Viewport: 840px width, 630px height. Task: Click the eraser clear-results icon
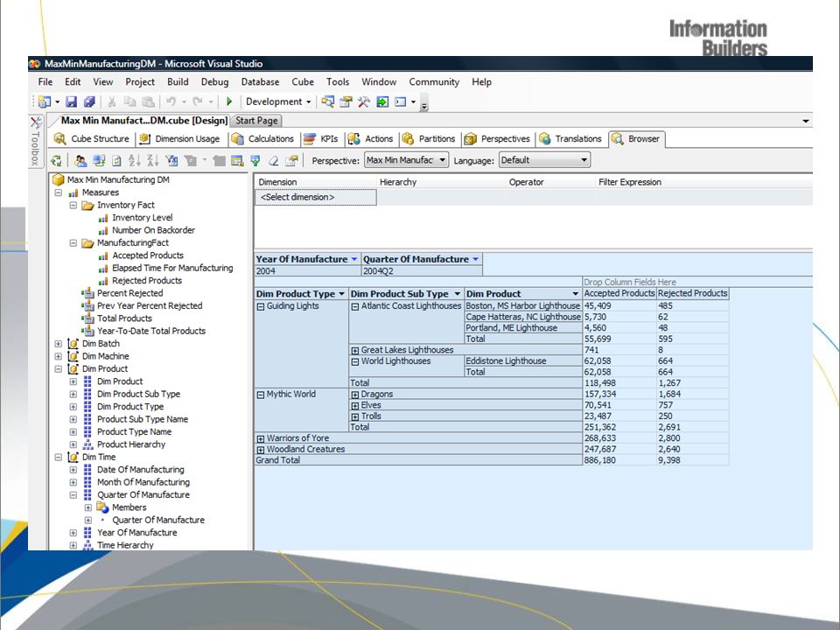273,160
